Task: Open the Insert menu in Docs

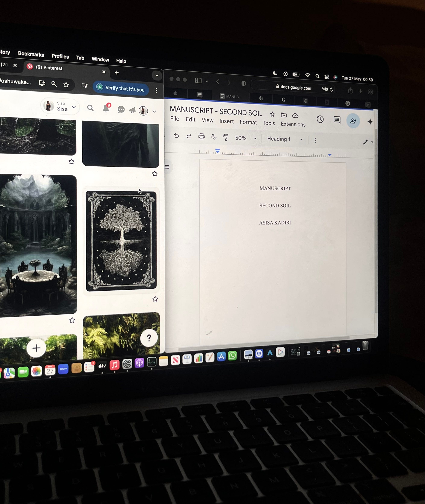Action: pos(227,121)
